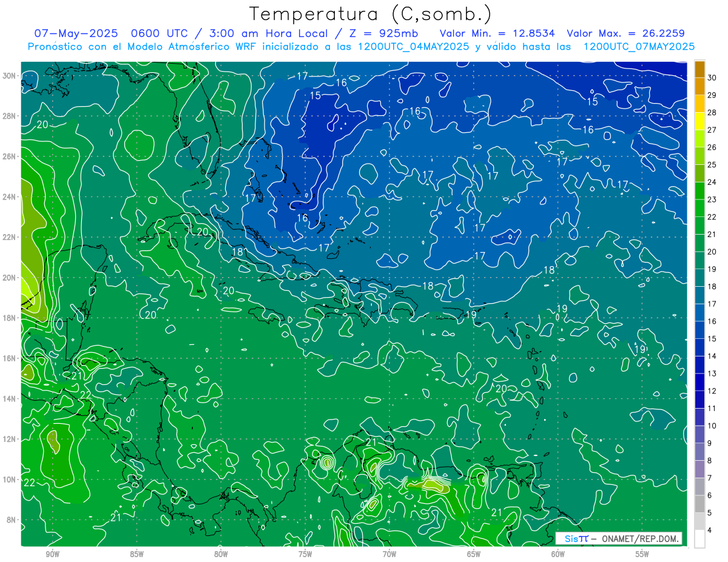The width and height of the screenshot is (728, 562).
Task: Click latitude axis label "28N"
Action: pyautogui.click(x=10, y=116)
